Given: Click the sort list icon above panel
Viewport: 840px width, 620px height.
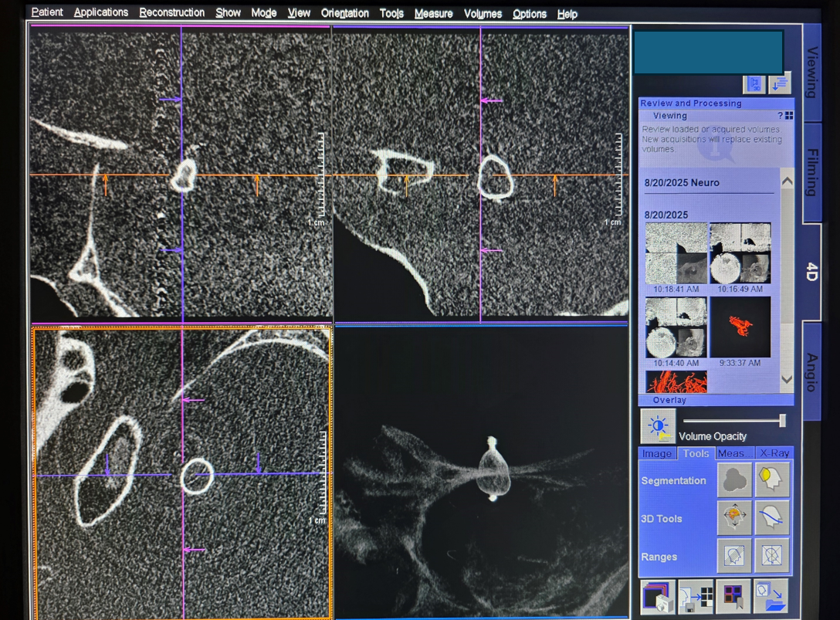Looking at the screenshot, I should tap(779, 83).
